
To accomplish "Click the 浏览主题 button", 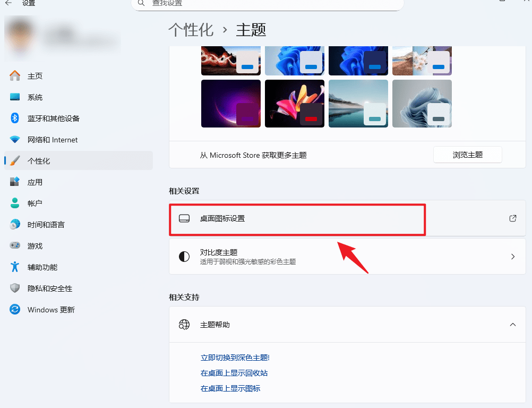I will click(467, 155).
